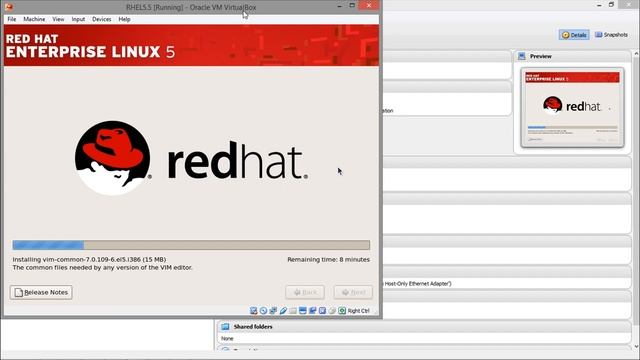The width and height of the screenshot is (640, 360).
Task: Click the shared folders status icon
Action: pos(293,311)
